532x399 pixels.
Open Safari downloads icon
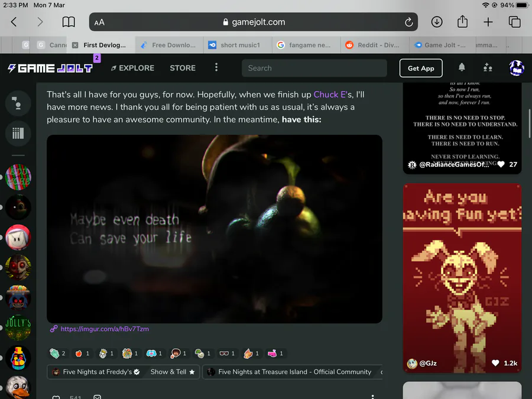(x=437, y=22)
